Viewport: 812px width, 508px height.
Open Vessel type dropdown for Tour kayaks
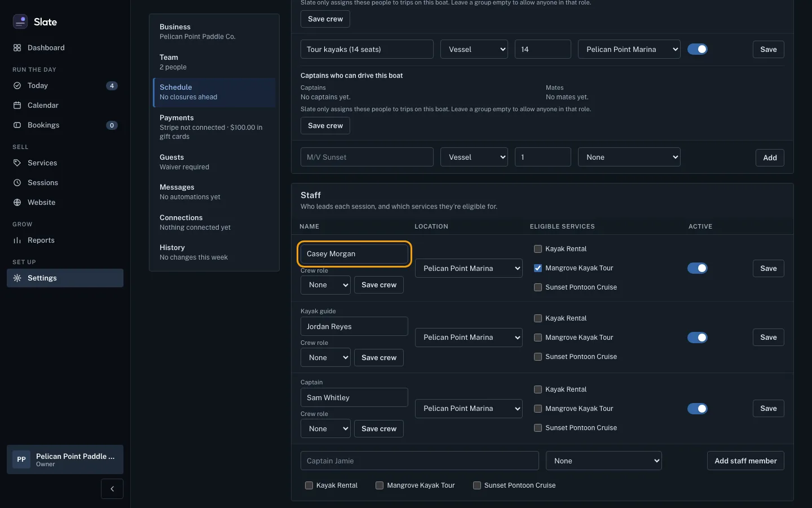(474, 49)
